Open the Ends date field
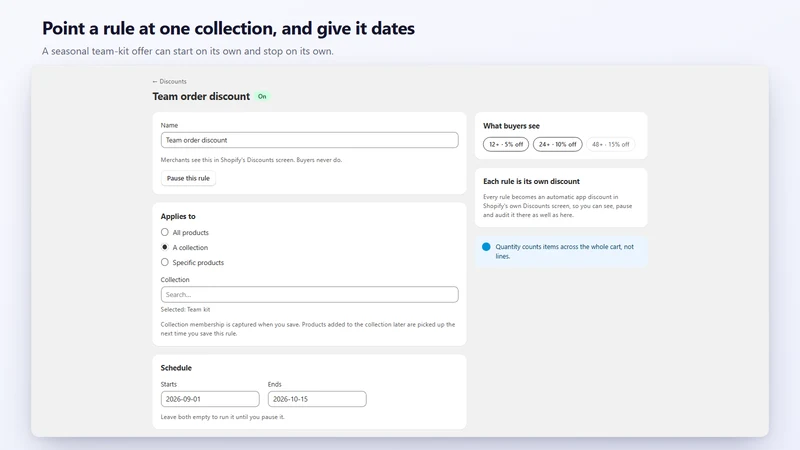The height and width of the screenshot is (450, 800). [x=317, y=399]
